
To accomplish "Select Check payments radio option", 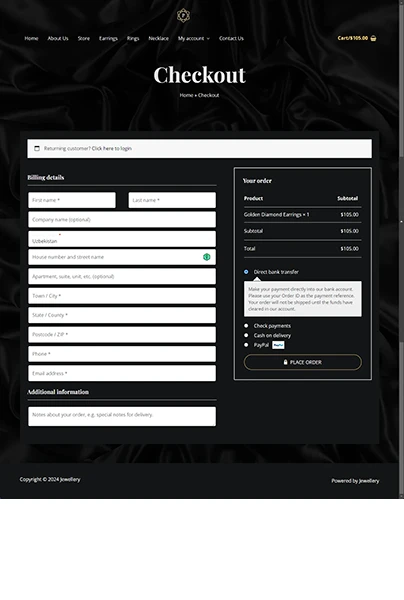I will [246, 326].
